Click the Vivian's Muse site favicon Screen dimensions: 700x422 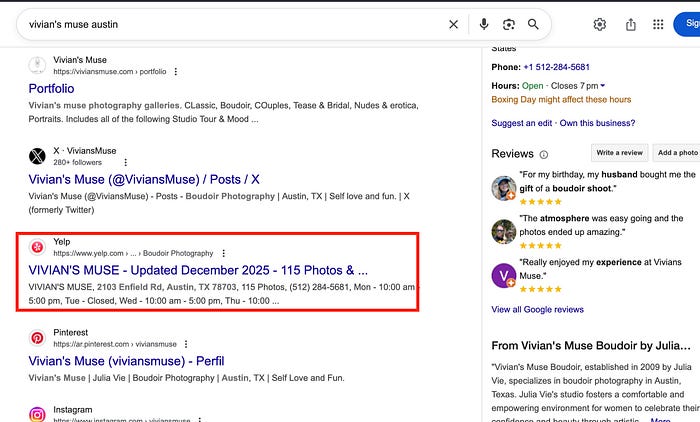pyautogui.click(x=37, y=65)
